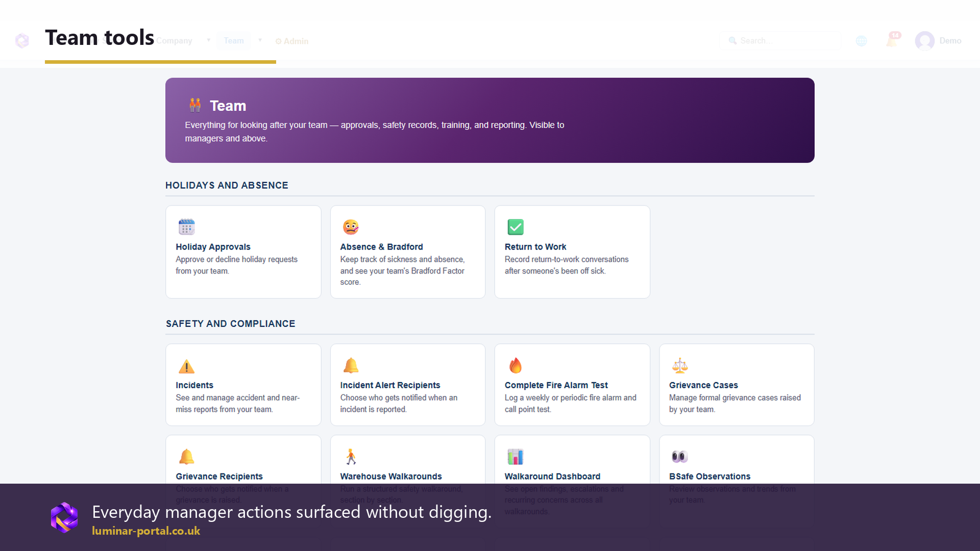Go to the Admin section

pyautogui.click(x=292, y=41)
